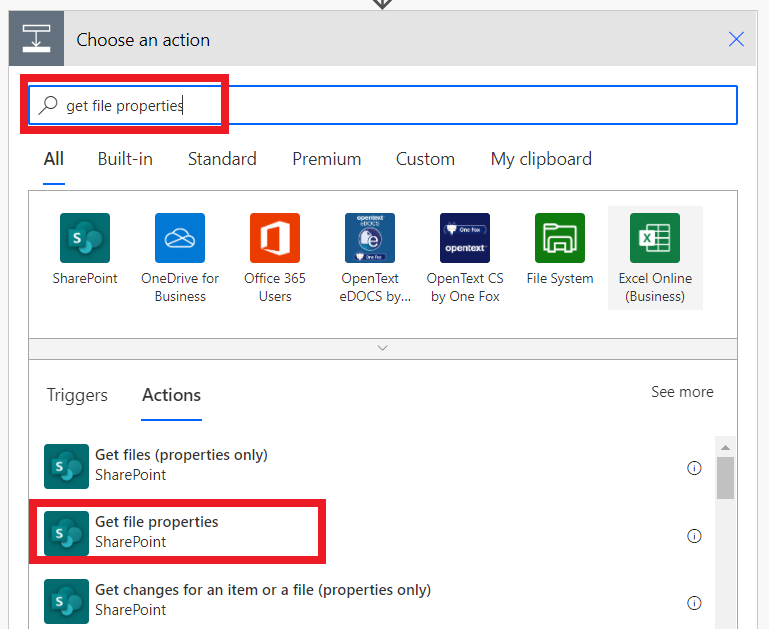Show info for Get file properties
Screen dimensions: 769x629
[694, 536]
